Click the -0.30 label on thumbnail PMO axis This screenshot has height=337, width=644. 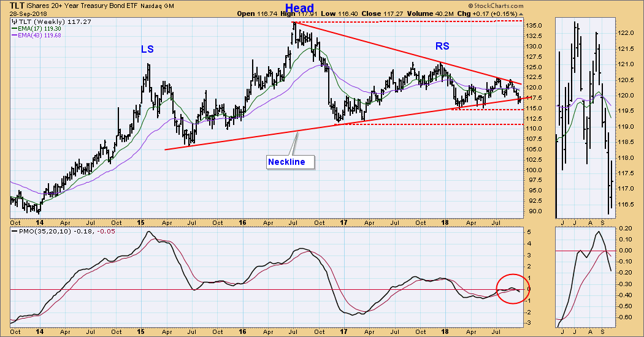pos(626,284)
